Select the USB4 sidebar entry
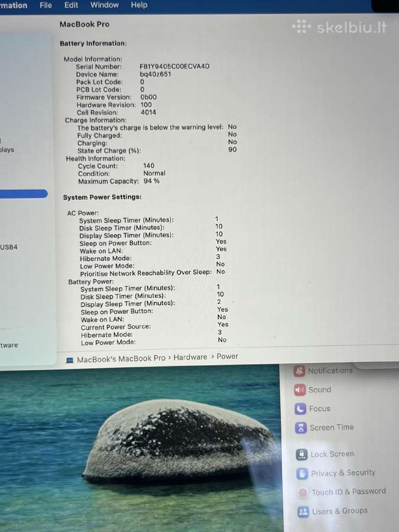Image resolution: width=399 pixels, height=532 pixels. (9, 247)
